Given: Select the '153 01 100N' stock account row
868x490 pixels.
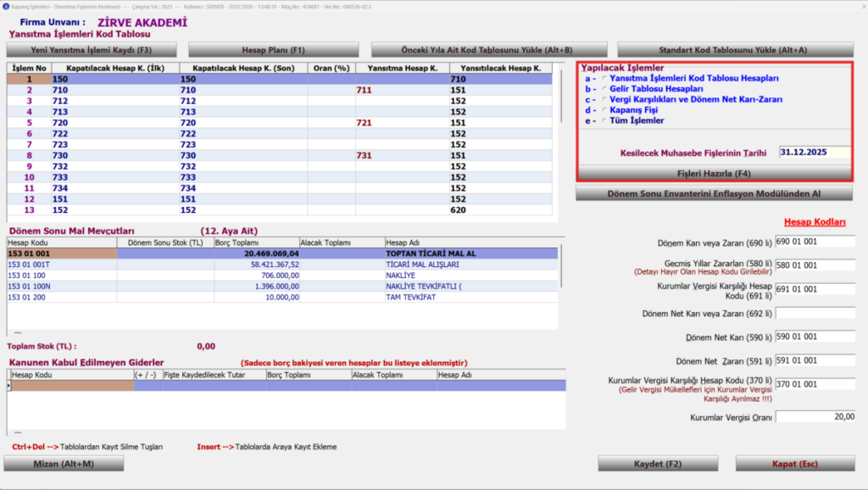Looking at the screenshot, I should point(282,287).
